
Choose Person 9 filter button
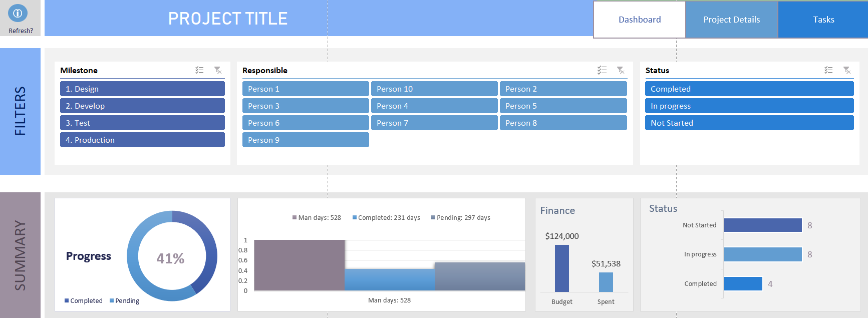click(306, 140)
